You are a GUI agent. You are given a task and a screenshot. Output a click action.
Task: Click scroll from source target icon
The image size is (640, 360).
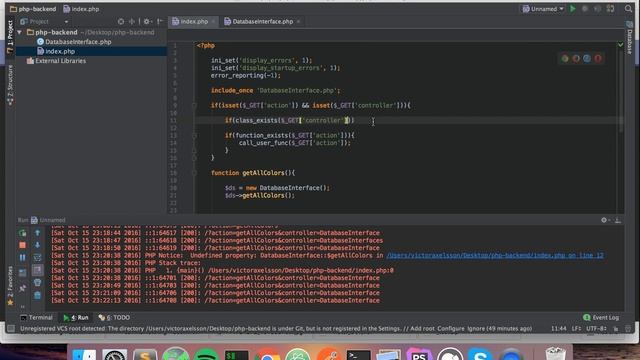click(121, 21)
